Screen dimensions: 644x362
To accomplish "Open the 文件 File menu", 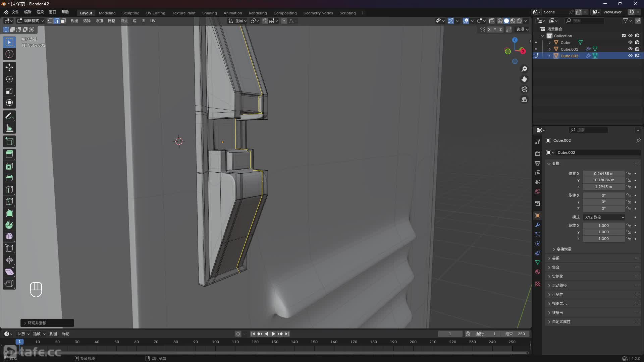I will click(x=15, y=12).
